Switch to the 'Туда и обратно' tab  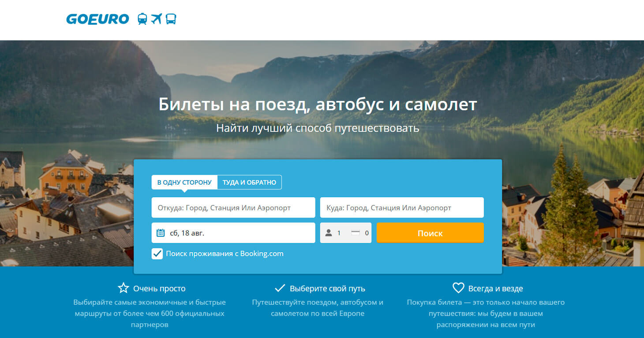[250, 182]
